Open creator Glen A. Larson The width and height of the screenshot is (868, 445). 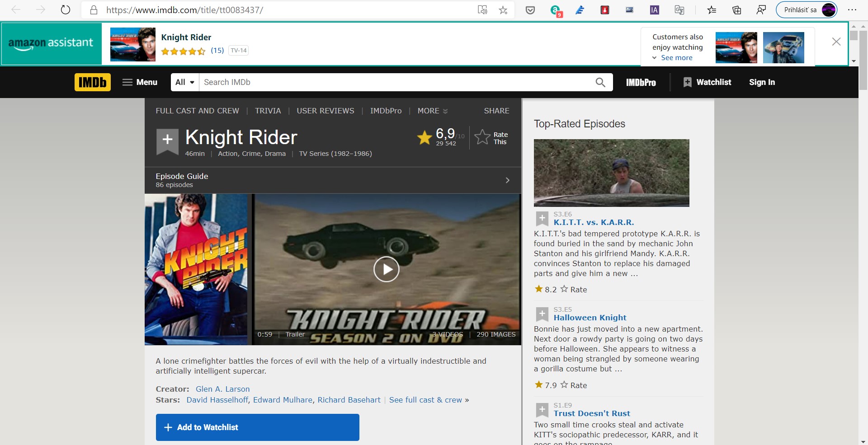pos(222,389)
